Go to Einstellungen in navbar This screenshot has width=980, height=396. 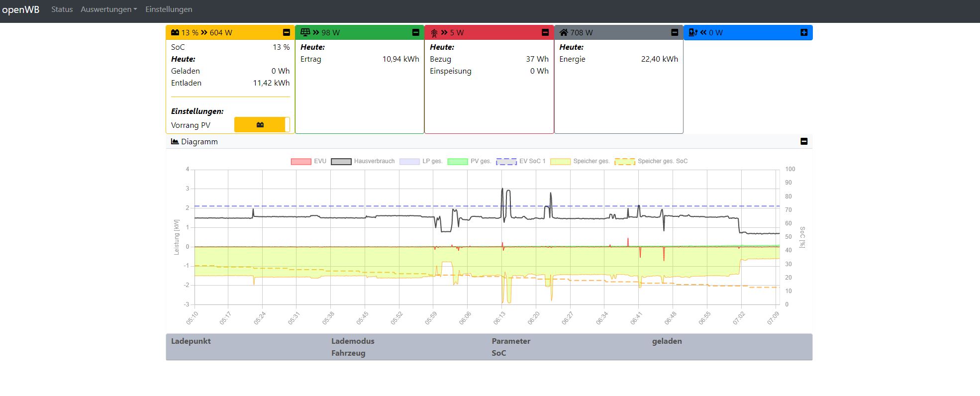click(169, 9)
